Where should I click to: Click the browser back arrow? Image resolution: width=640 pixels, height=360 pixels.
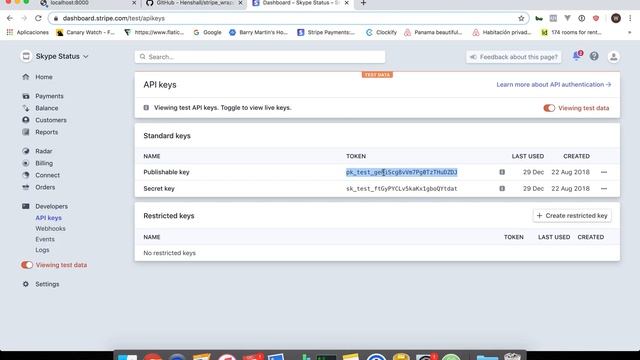point(10,18)
